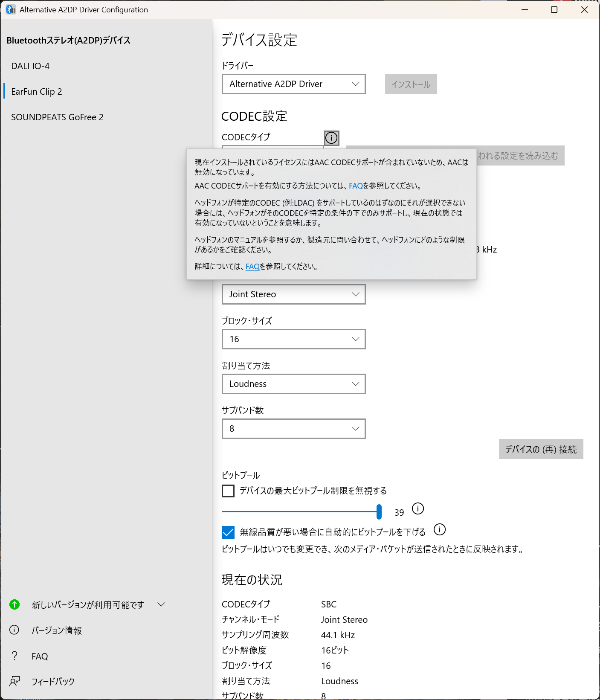Open FAQ link in 詳細については line

[252, 267]
